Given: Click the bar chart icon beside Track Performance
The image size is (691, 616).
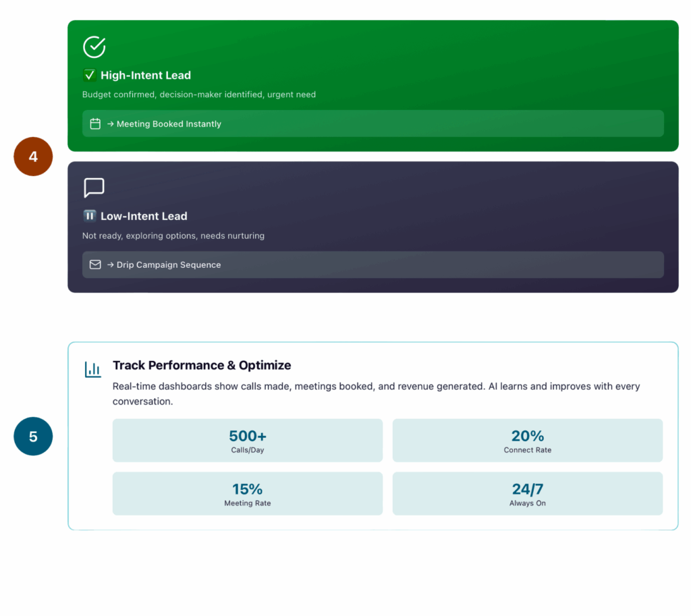Looking at the screenshot, I should click(x=92, y=369).
